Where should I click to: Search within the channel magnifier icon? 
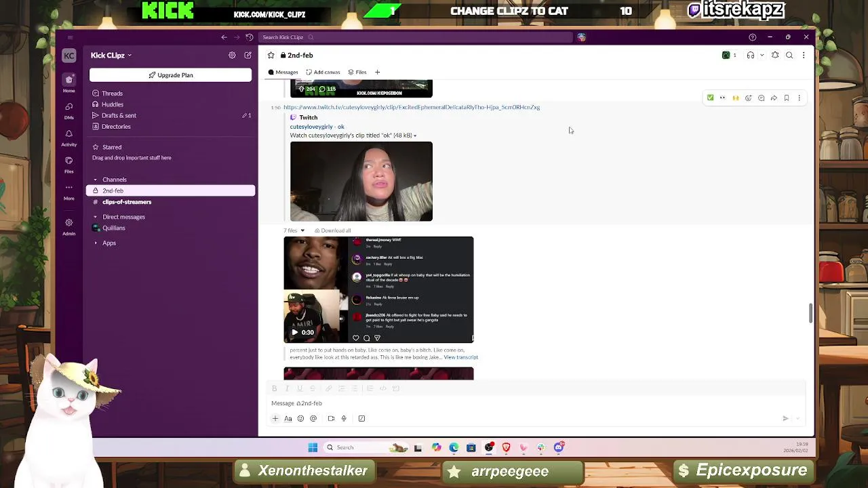pyautogui.click(x=789, y=55)
